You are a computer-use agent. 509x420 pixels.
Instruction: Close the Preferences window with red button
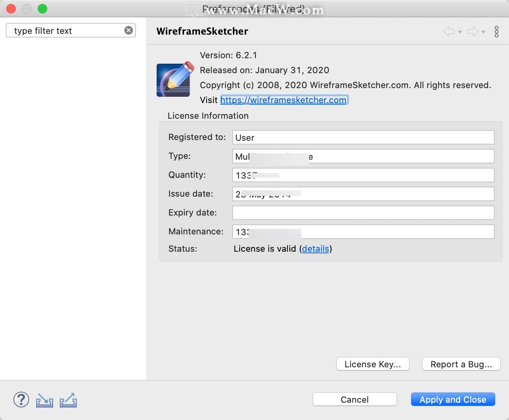[x=11, y=9]
